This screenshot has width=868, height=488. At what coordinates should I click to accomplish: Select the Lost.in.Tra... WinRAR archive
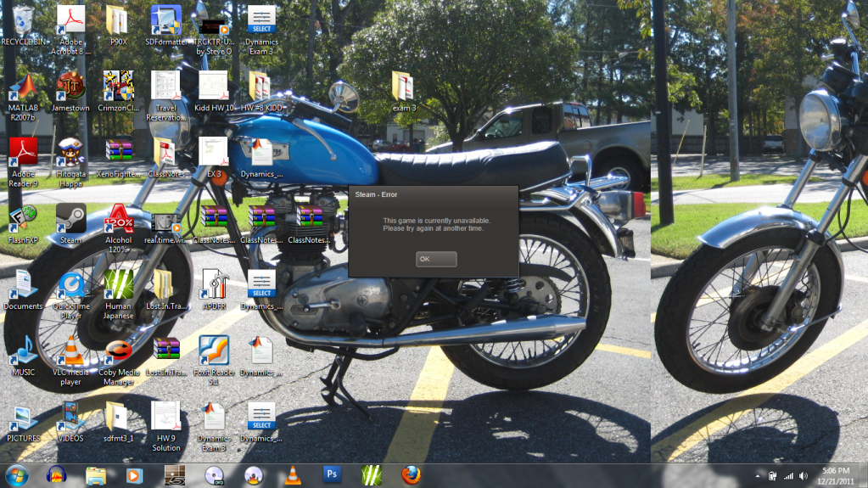click(166, 356)
